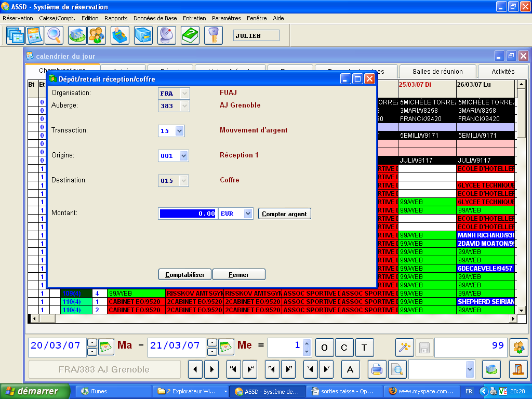
Task: Open the daily calendar toolbar icon
Action: [x=35, y=35]
